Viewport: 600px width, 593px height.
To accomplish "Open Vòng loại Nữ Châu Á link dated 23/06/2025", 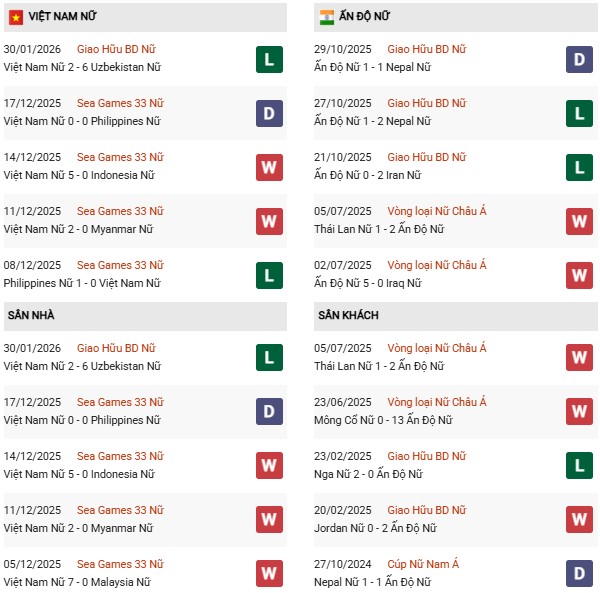I will tap(436, 402).
